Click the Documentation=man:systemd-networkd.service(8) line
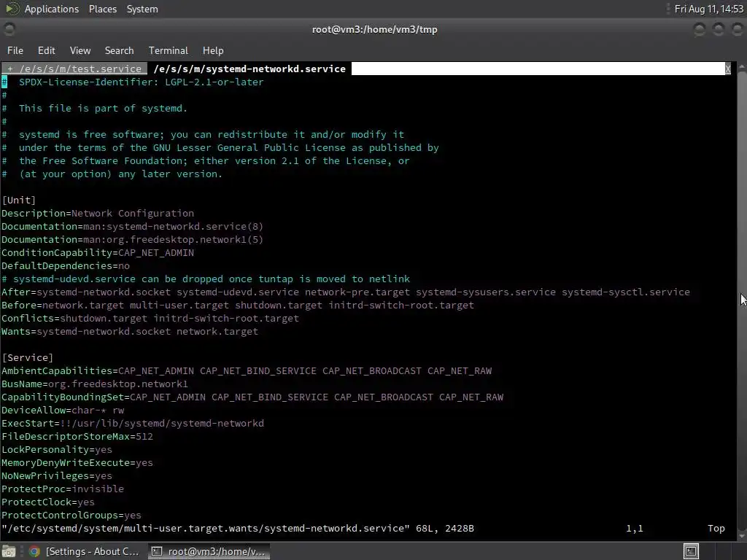This screenshot has width=747, height=560. (133, 227)
